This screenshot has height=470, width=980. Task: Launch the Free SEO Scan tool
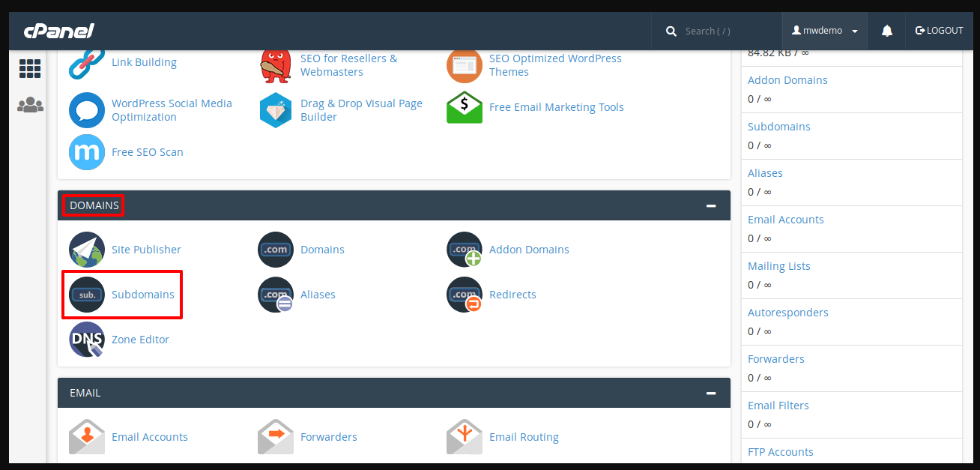147,151
